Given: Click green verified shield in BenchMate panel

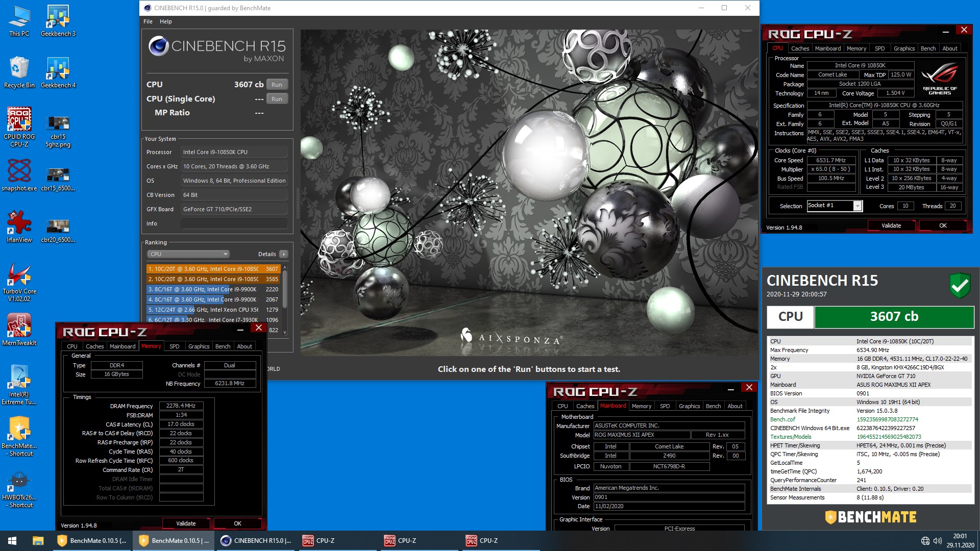Looking at the screenshot, I should point(960,286).
